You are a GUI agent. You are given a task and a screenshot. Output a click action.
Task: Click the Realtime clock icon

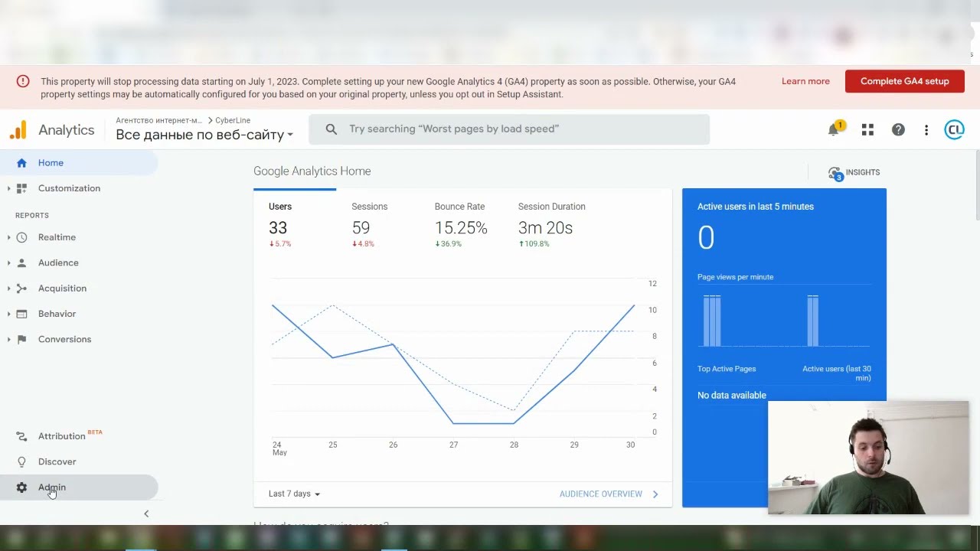pos(21,237)
